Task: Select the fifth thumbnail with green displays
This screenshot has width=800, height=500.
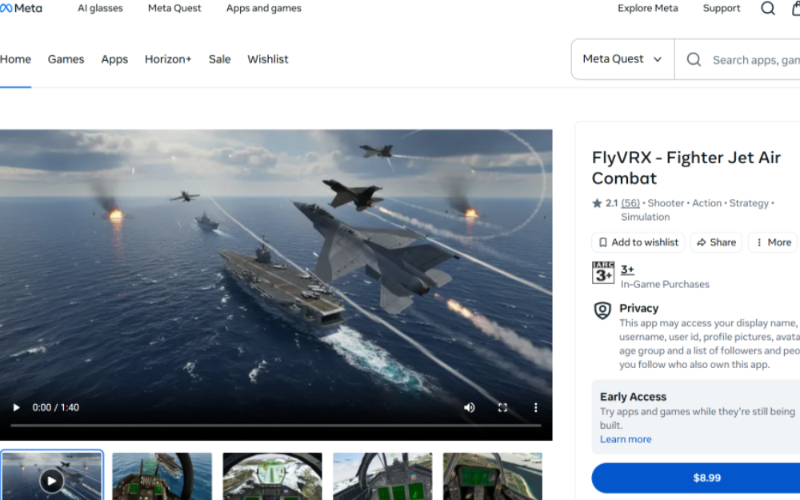Action: [x=493, y=476]
